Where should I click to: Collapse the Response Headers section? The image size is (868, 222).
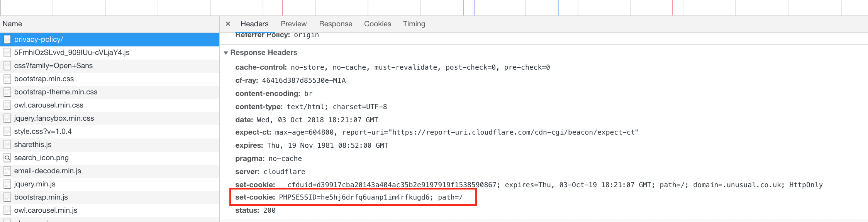coord(226,53)
